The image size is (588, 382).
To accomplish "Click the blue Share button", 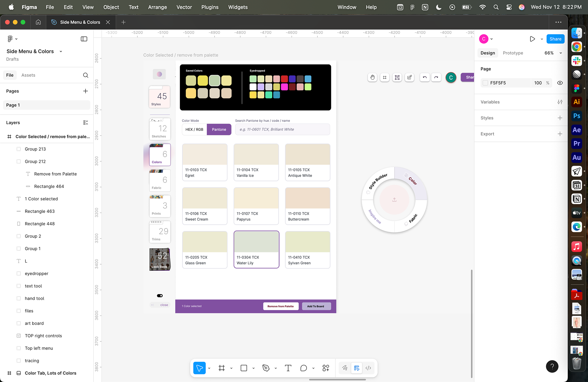I will (x=555, y=39).
